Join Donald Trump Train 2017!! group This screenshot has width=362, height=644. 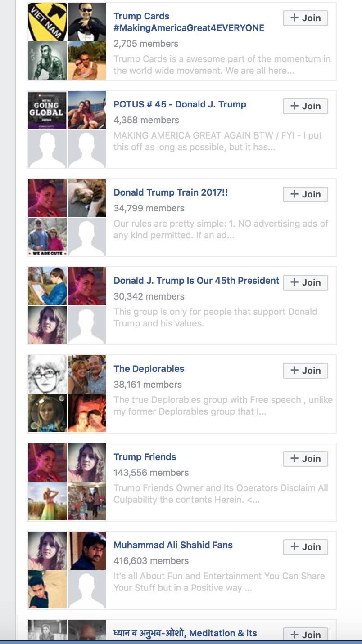click(x=305, y=194)
